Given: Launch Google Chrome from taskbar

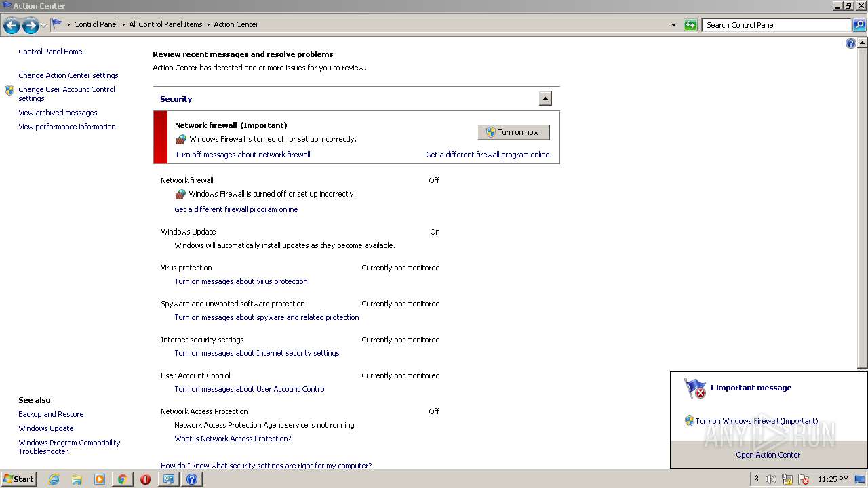Looking at the screenshot, I should (x=122, y=479).
